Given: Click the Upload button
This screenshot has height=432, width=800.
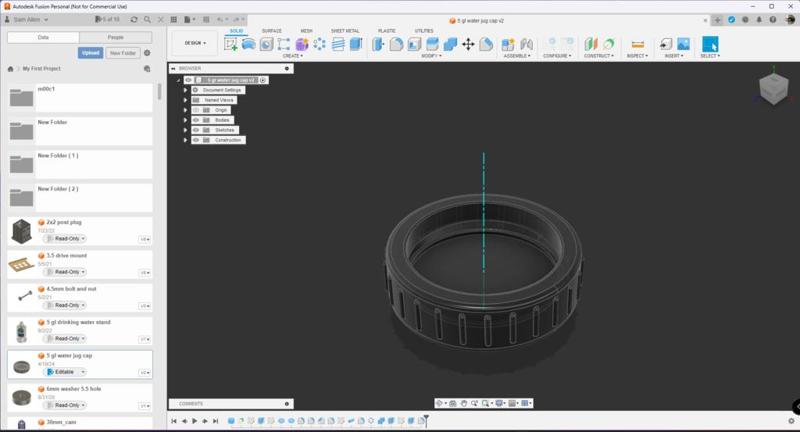Looking at the screenshot, I should pyautogui.click(x=90, y=53).
